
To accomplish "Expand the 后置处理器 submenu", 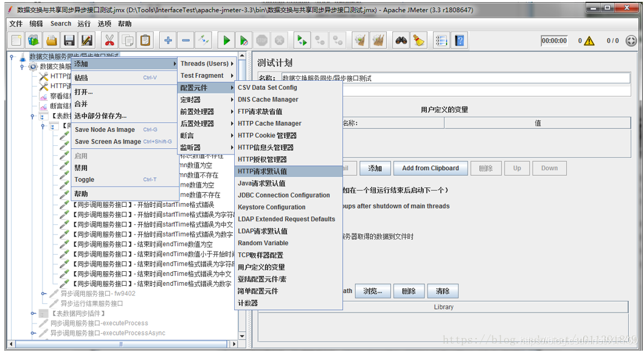I will [207, 123].
